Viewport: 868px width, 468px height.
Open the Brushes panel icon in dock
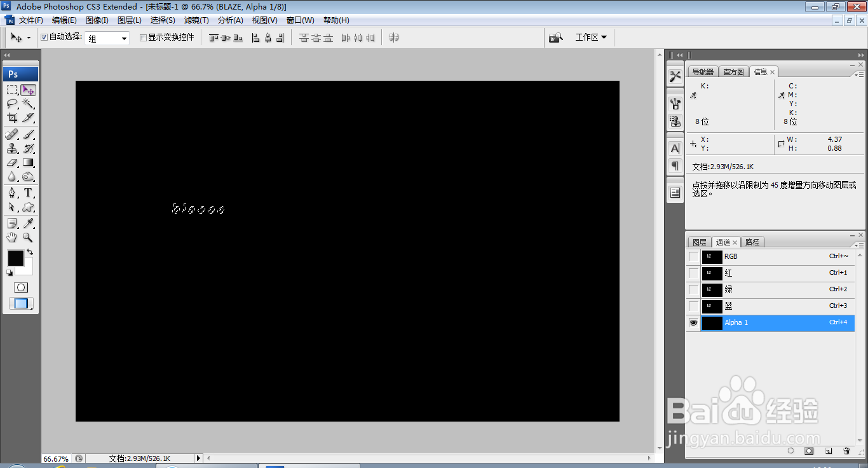675,104
